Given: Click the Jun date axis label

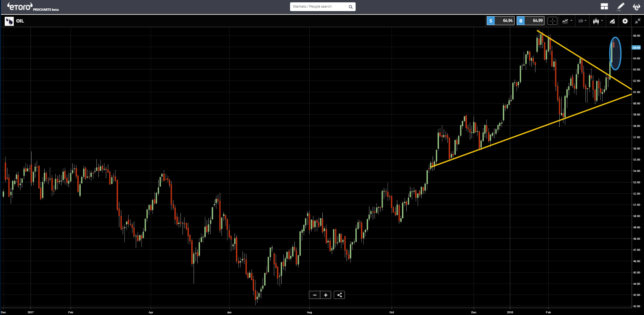Looking at the screenshot, I should pyautogui.click(x=229, y=312).
